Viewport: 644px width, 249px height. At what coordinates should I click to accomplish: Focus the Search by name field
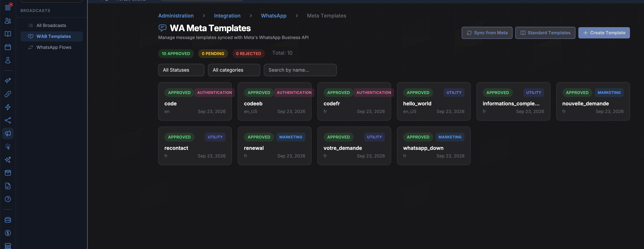click(x=300, y=70)
